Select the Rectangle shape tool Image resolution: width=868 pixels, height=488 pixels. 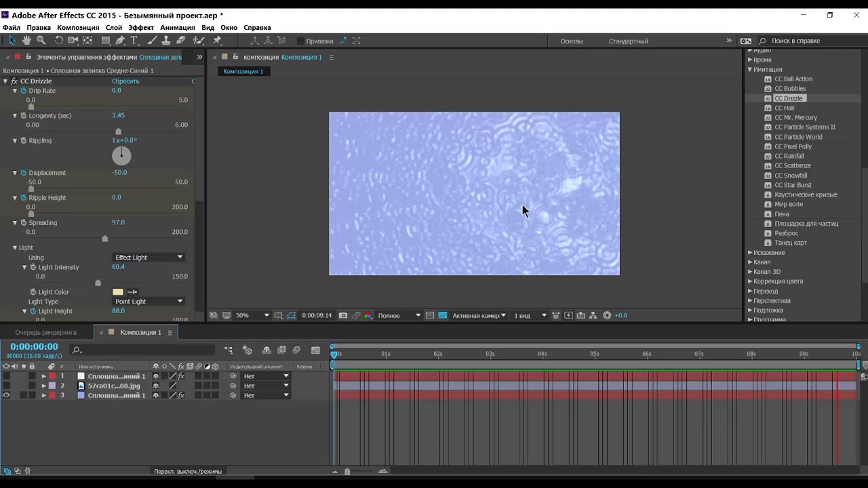[x=106, y=41]
